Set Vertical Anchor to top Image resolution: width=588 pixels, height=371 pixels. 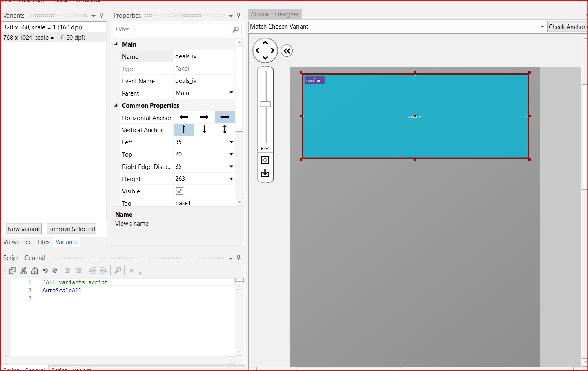click(184, 129)
